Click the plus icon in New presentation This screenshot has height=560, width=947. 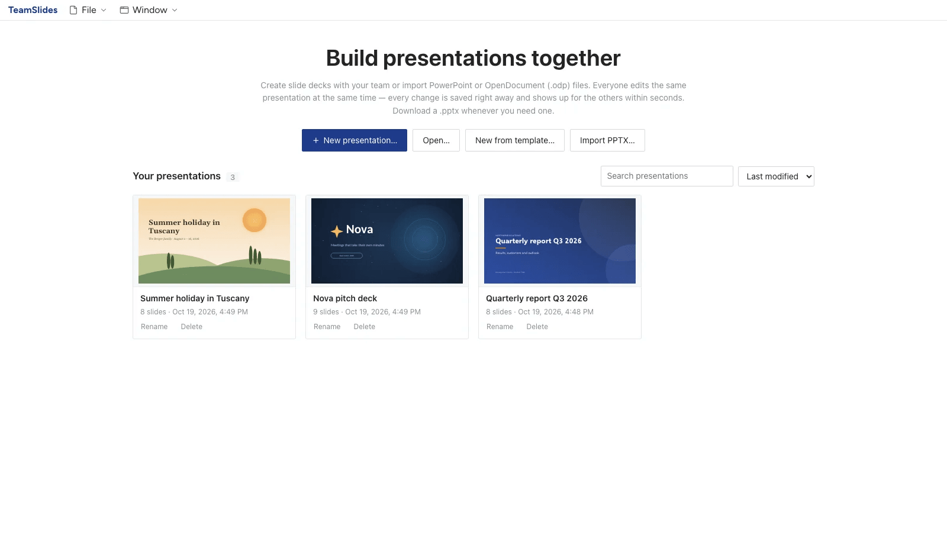(316, 140)
